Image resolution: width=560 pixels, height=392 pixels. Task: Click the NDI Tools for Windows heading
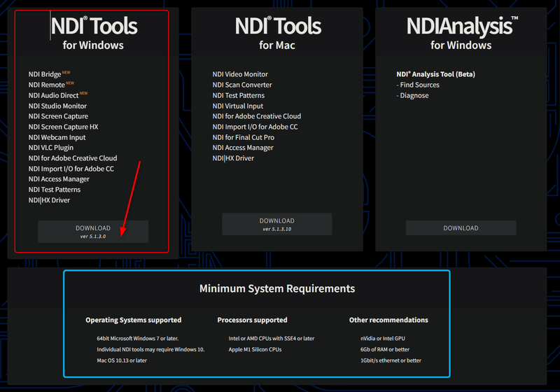pyautogui.click(x=94, y=33)
